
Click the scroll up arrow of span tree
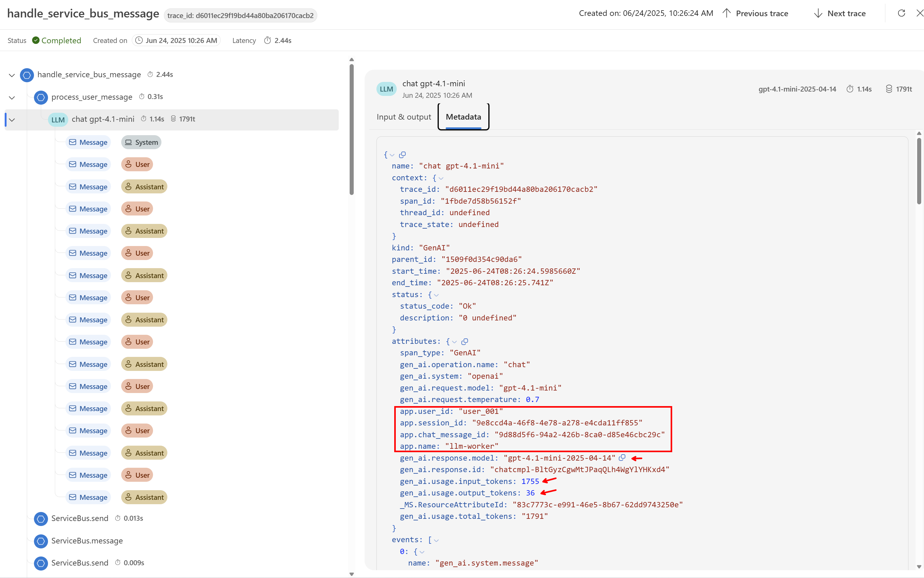(352, 59)
